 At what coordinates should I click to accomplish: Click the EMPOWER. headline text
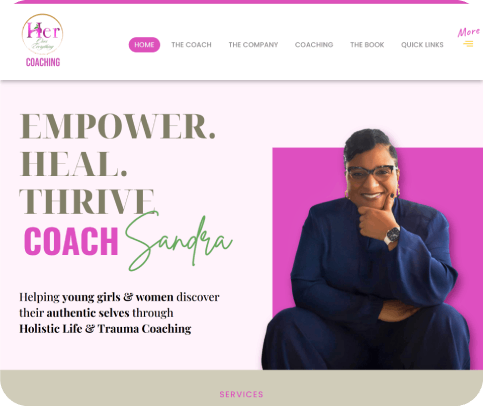(x=118, y=126)
